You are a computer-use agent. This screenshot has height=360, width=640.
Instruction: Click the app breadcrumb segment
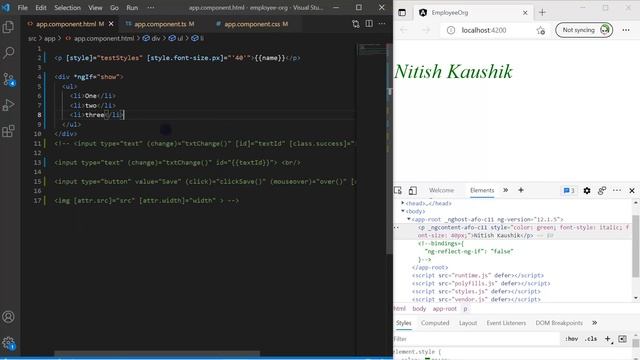click(49, 38)
